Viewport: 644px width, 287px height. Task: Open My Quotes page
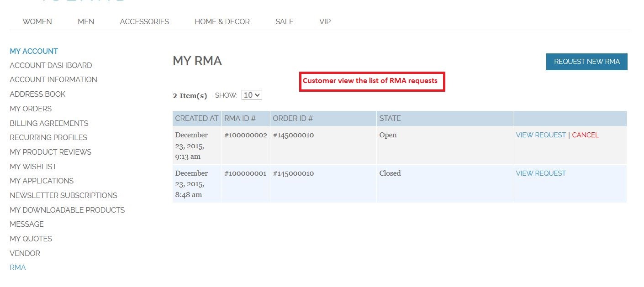[31, 239]
